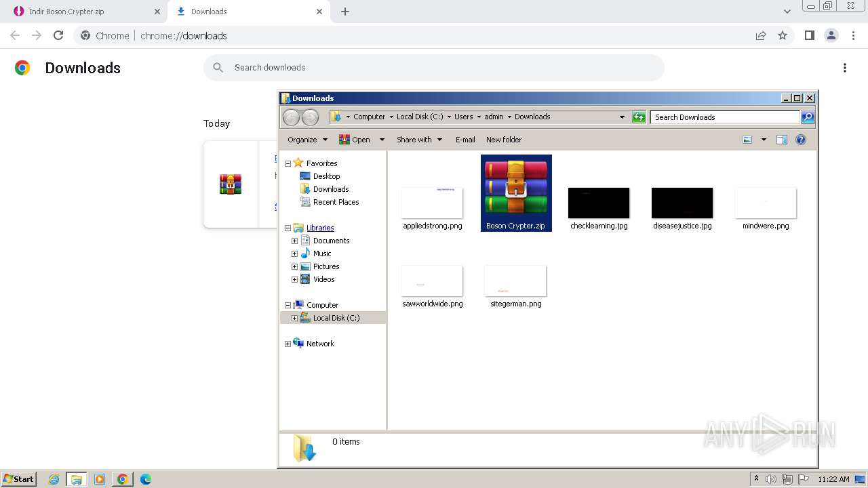Open downloads page more actions menu
Screen dimensions: 868x488
845,68
